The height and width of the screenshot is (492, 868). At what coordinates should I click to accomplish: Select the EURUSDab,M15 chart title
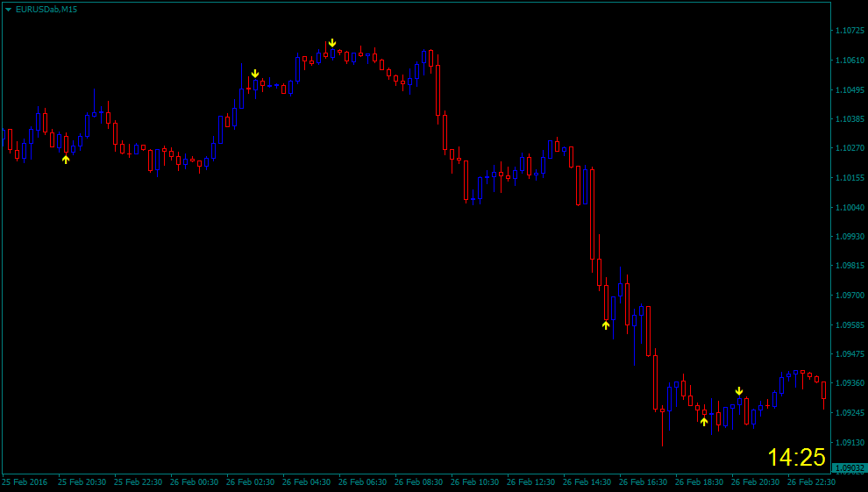tap(46, 10)
